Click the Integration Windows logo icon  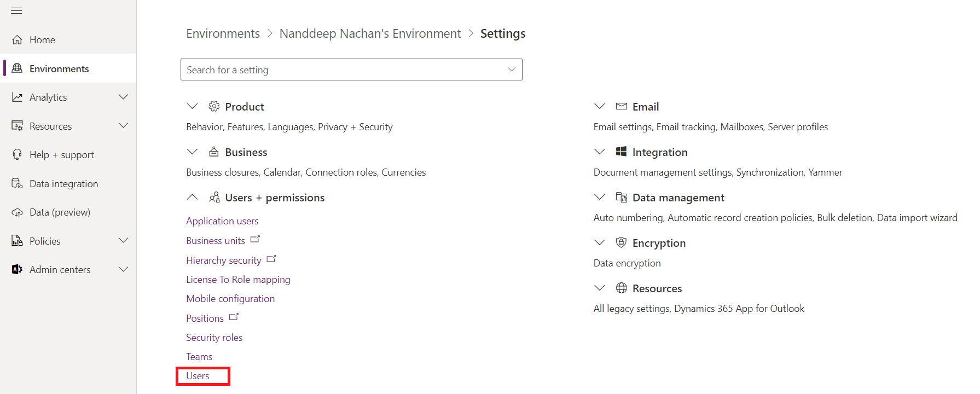pyautogui.click(x=622, y=152)
